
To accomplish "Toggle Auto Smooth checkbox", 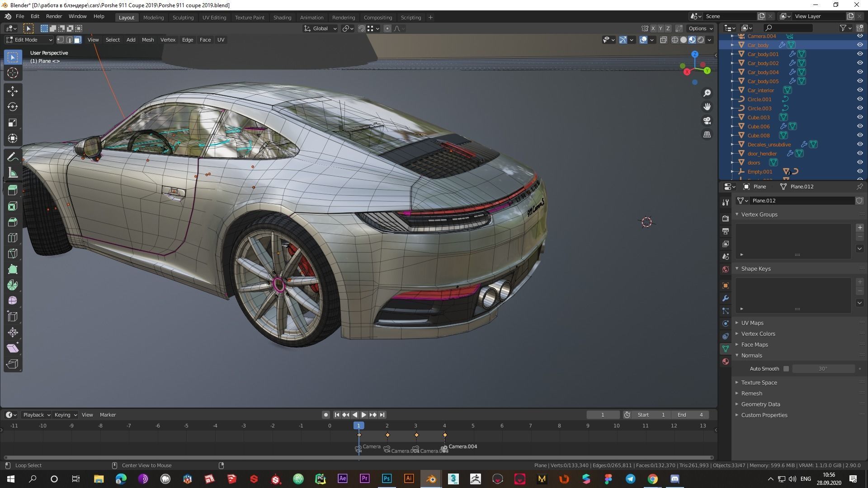I will click(x=786, y=369).
